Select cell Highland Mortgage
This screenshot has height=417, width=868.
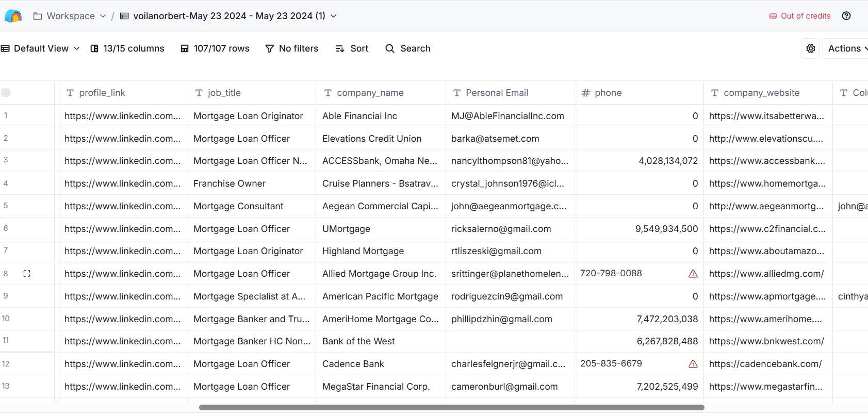(381, 251)
